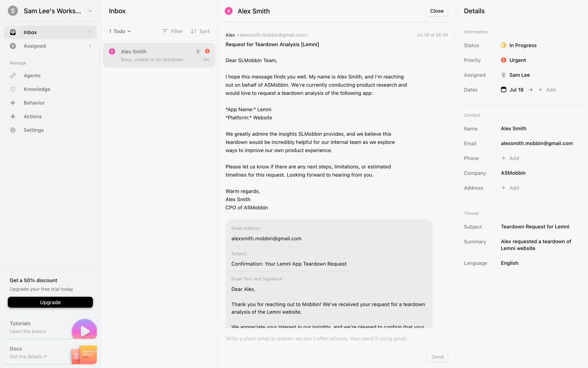Expand the Sam Lee's Workspace switcher

click(90, 11)
